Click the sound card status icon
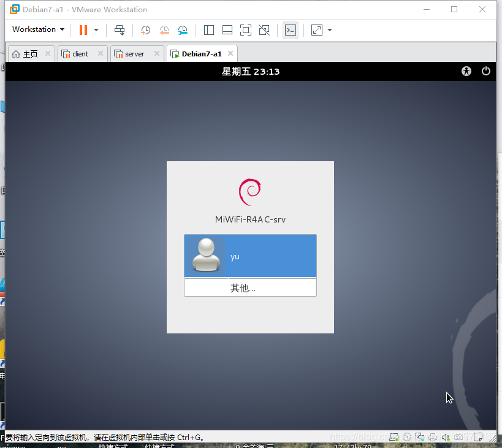Viewport: 502px width, 448px height. 446,437
